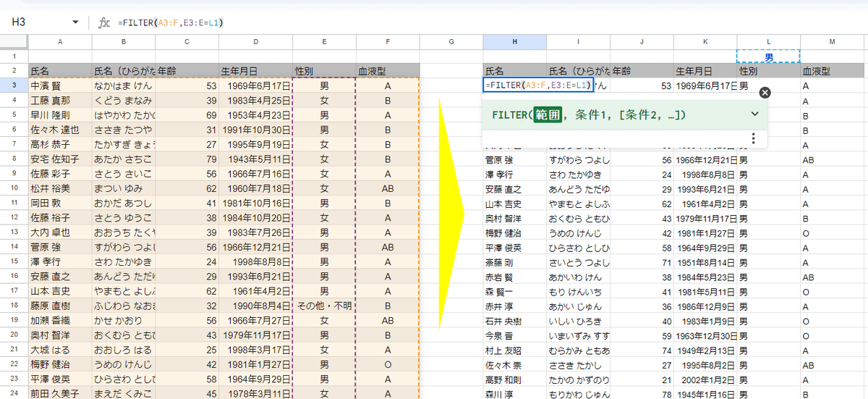Click cell with name 松井 裕美
The image size is (868, 399).
[60, 188]
